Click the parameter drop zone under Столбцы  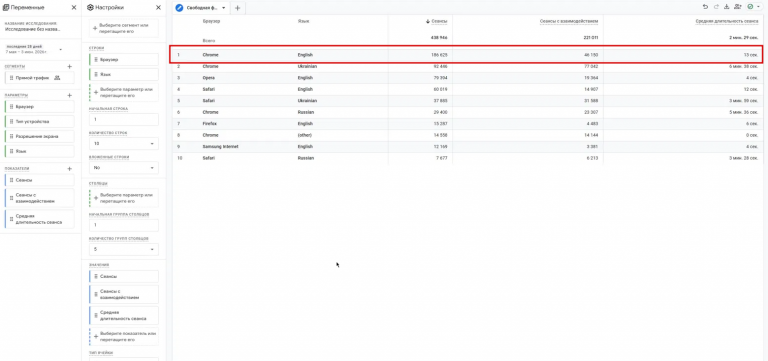click(x=124, y=198)
